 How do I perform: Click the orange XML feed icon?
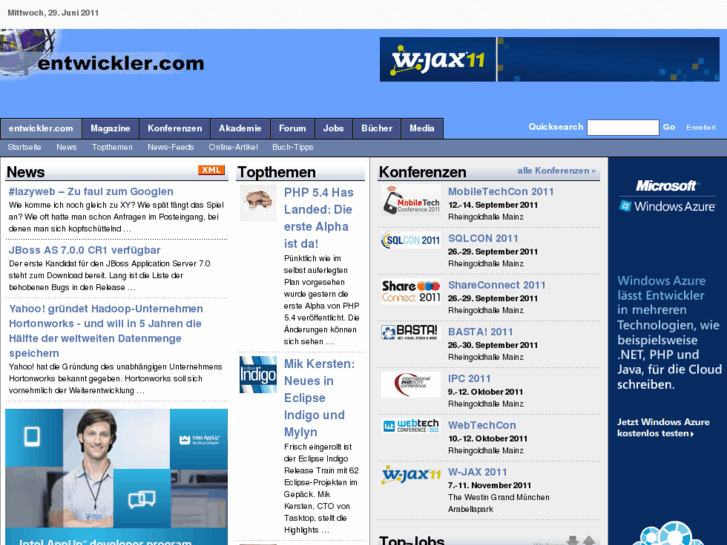tap(211, 170)
